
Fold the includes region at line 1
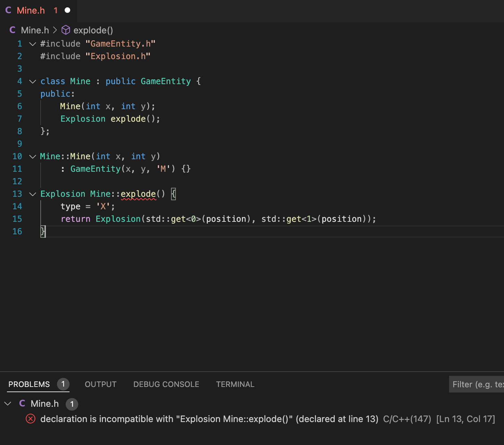pos(32,44)
